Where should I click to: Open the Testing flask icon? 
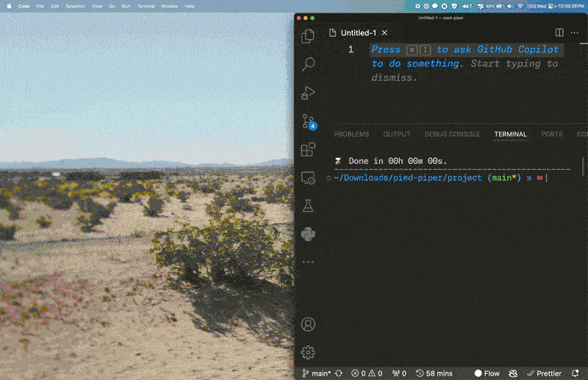(308, 206)
